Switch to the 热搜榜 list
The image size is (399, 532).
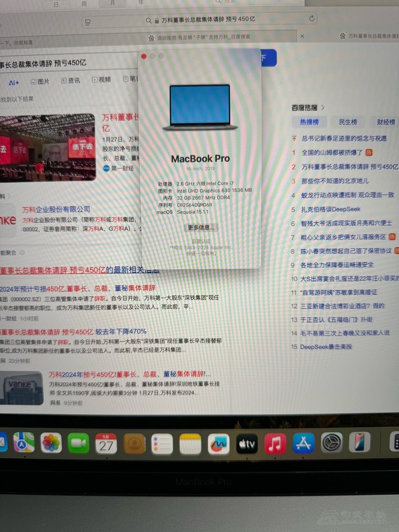point(309,122)
